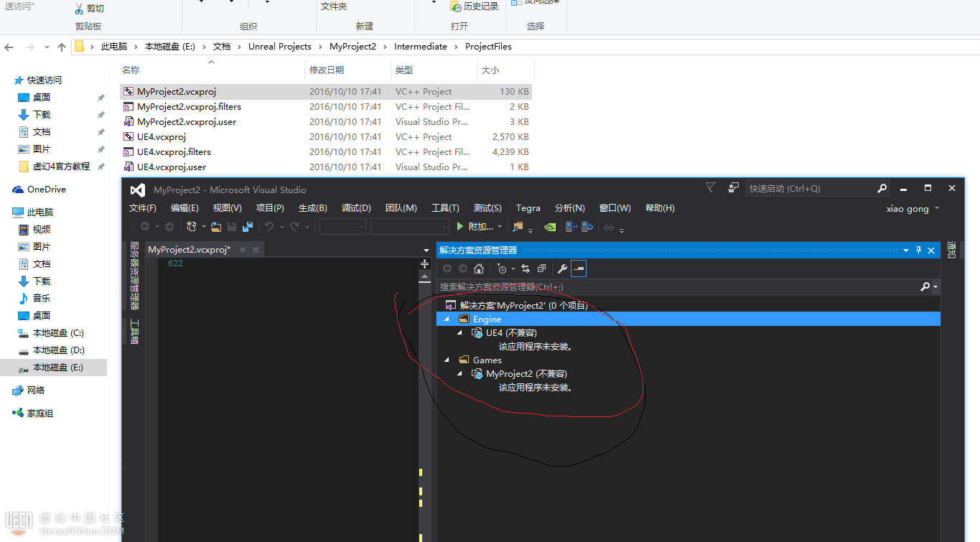Open the File (文件) menu
Screen dimensions: 980x542
tap(143, 208)
